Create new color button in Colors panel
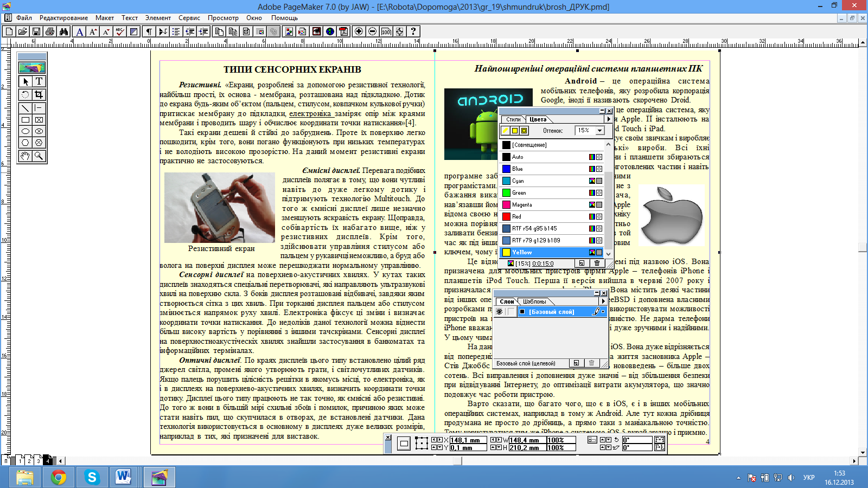 click(582, 264)
